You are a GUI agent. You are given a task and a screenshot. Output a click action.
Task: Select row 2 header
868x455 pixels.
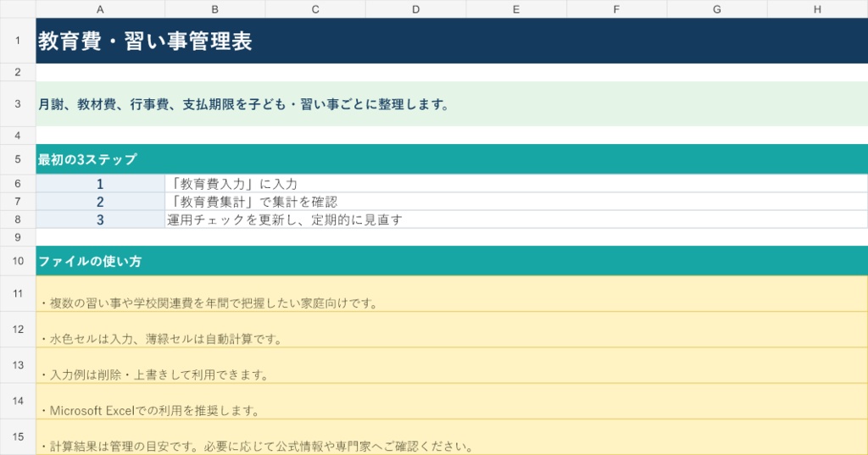pyautogui.click(x=18, y=72)
